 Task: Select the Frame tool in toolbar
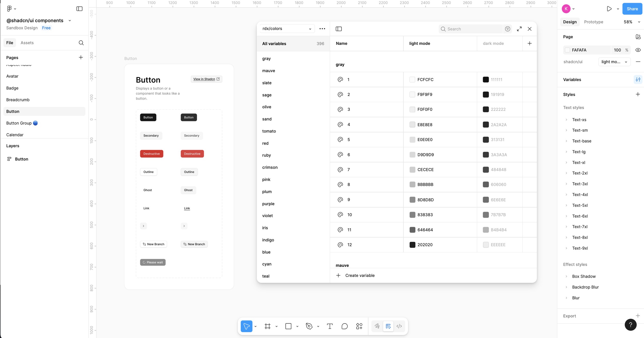(268, 326)
